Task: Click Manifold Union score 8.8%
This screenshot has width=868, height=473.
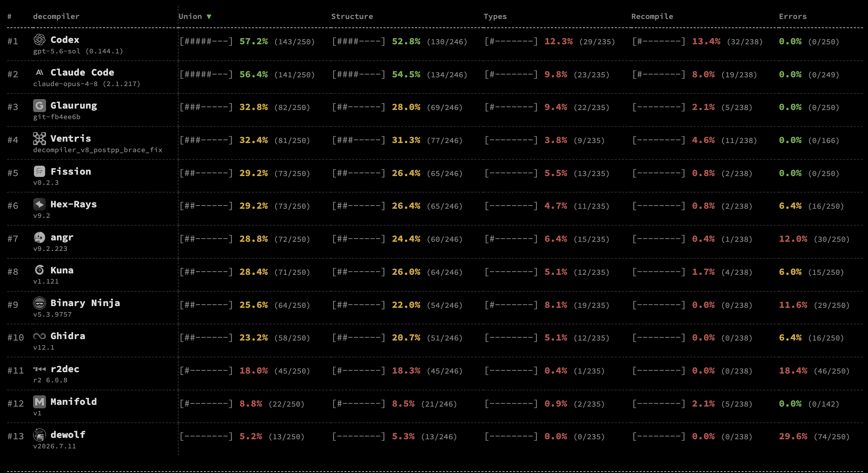Action: (251, 404)
